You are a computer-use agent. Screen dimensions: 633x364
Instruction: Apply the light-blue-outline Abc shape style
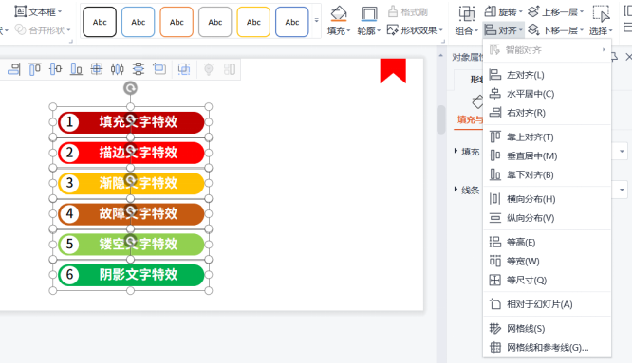(138, 22)
